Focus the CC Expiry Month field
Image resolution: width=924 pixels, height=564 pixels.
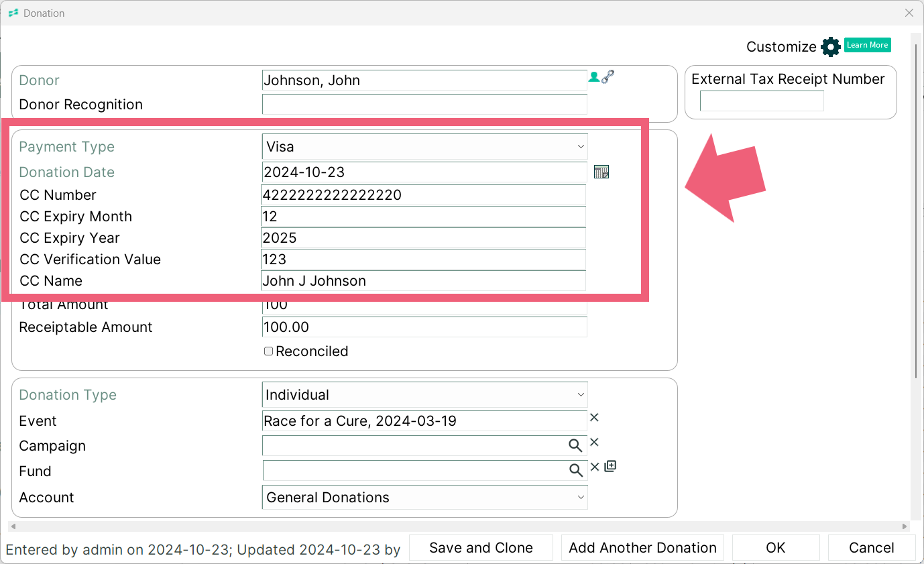click(x=423, y=217)
